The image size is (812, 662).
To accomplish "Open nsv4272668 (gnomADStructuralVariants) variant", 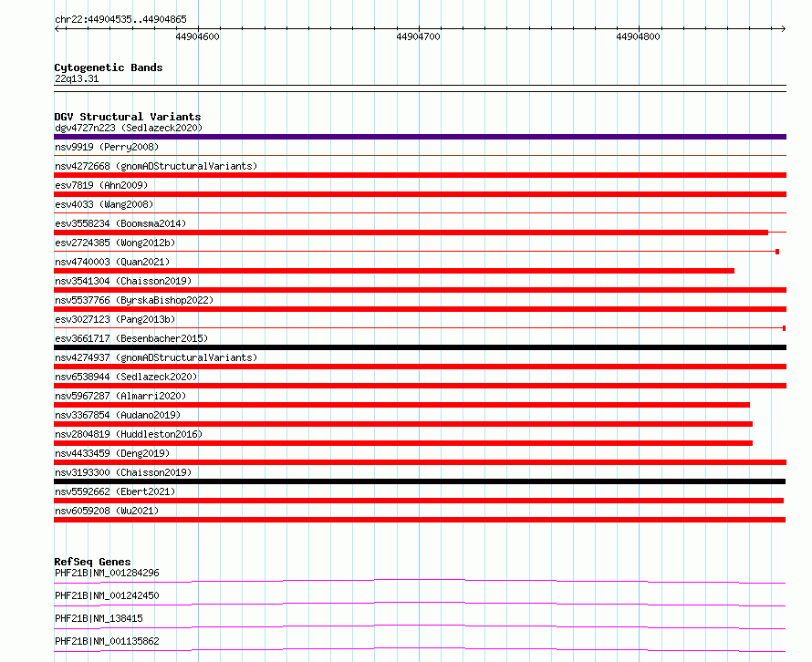I will point(156,166).
